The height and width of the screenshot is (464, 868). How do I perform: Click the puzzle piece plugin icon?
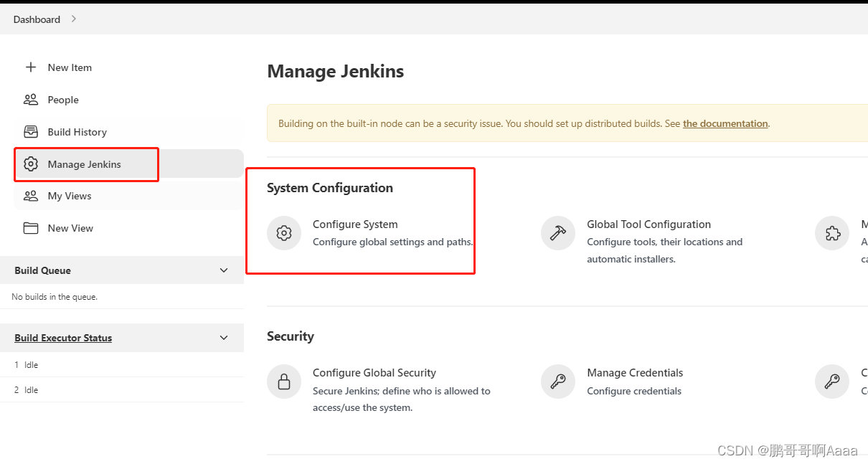(x=832, y=233)
